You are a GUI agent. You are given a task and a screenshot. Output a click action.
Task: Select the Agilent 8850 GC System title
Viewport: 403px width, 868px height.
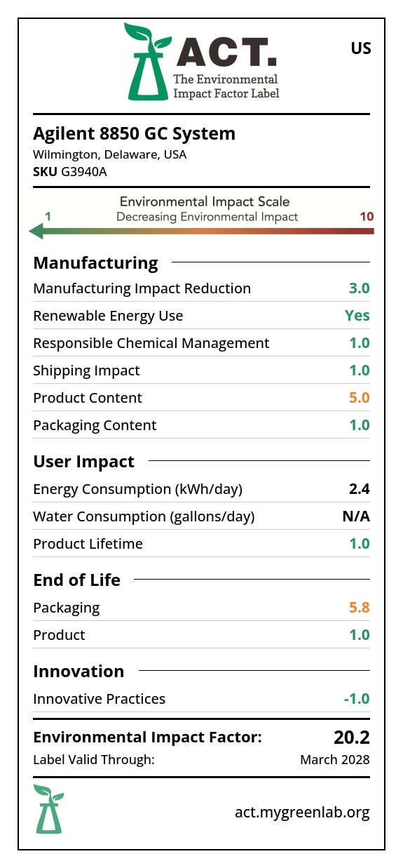135,133
